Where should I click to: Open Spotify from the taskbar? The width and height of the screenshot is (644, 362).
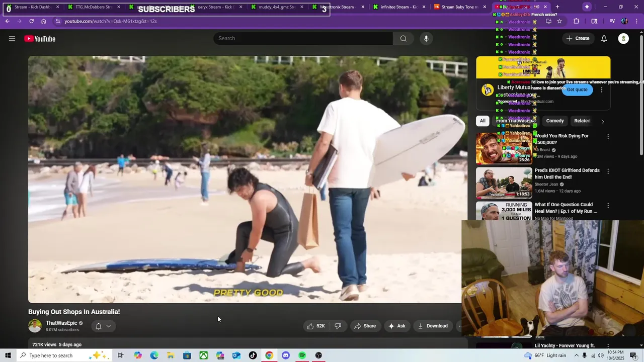click(x=302, y=355)
